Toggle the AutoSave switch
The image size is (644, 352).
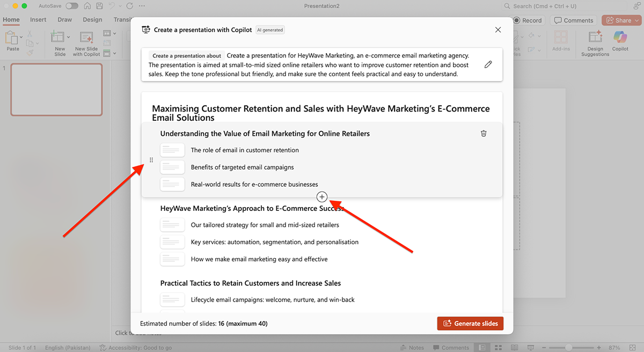tap(71, 6)
